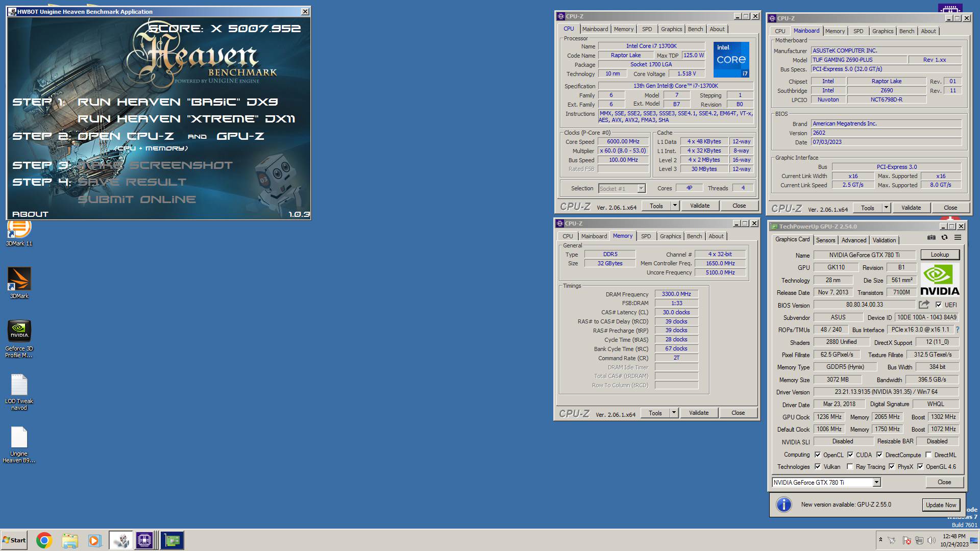This screenshot has height=551, width=980.
Task: Toggle the CUDA checkbox
Action: click(x=850, y=455)
